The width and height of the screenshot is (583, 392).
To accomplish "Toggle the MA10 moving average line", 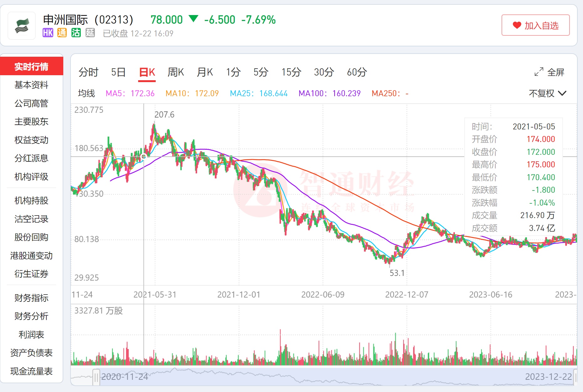I will click(x=192, y=93).
